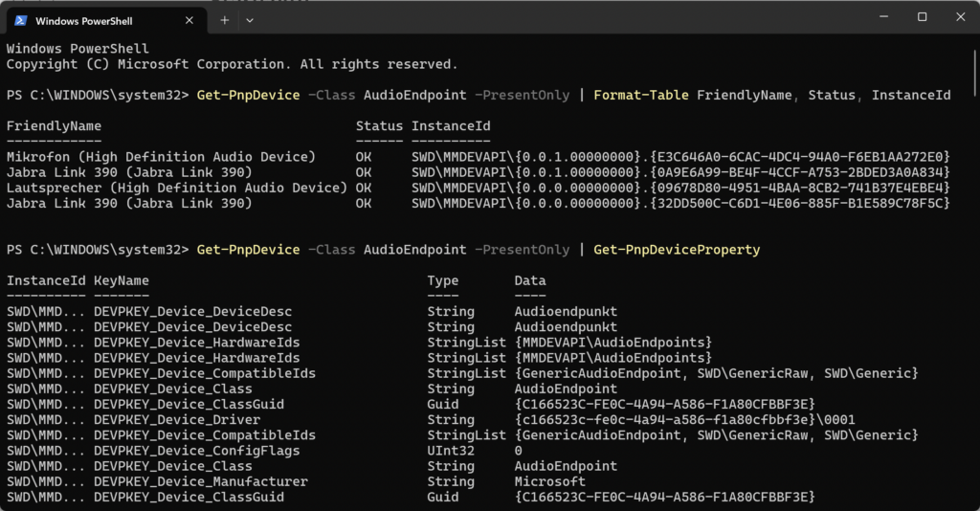
Task: Click the Copyright Microsoft Corporation line
Action: (x=232, y=64)
